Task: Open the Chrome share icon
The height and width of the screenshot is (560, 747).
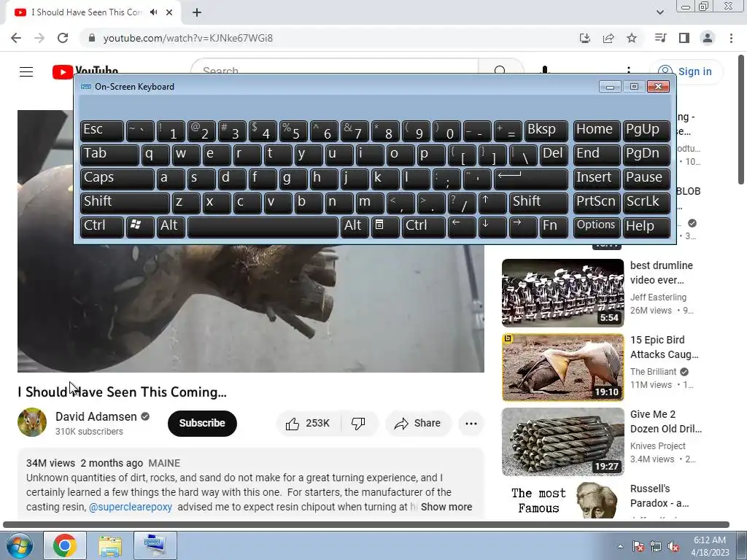Action: tap(608, 38)
